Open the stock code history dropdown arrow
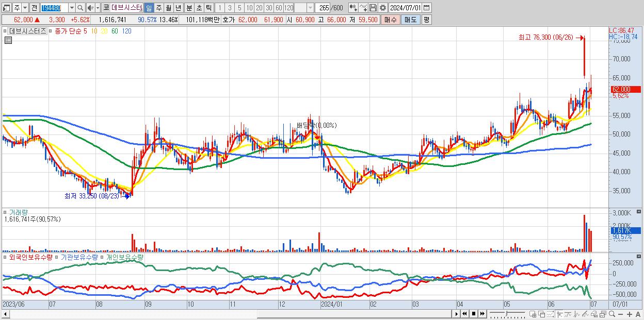This screenshot has height=320, width=644. tap(72, 8)
